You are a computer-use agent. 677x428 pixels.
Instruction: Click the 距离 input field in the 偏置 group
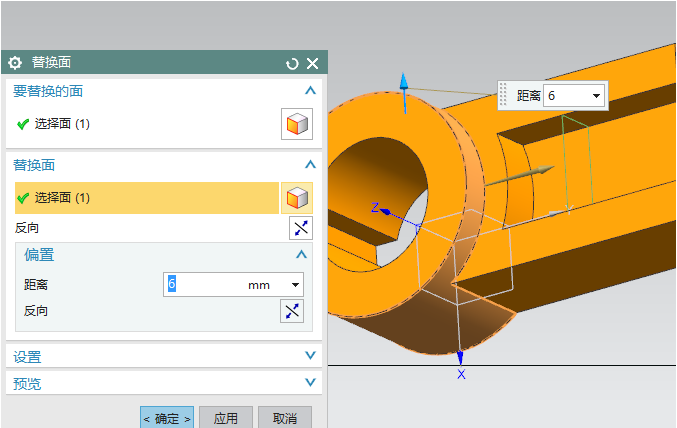click(205, 285)
